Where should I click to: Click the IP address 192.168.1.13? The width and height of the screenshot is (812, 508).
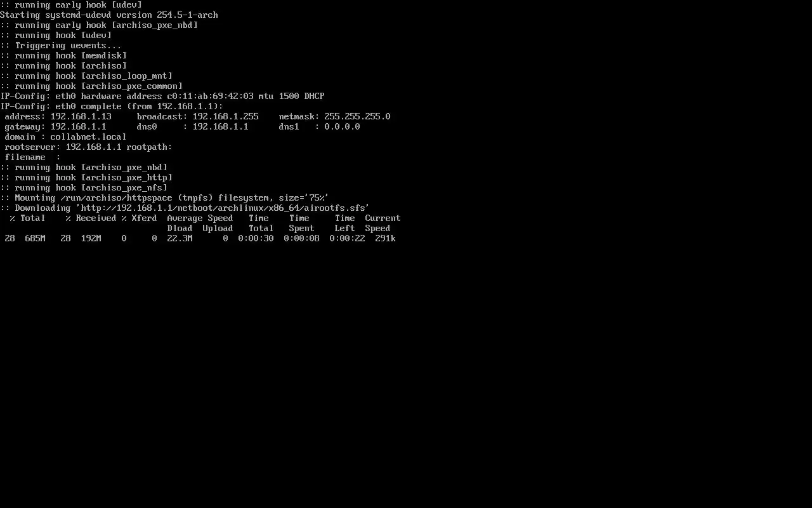(81, 116)
